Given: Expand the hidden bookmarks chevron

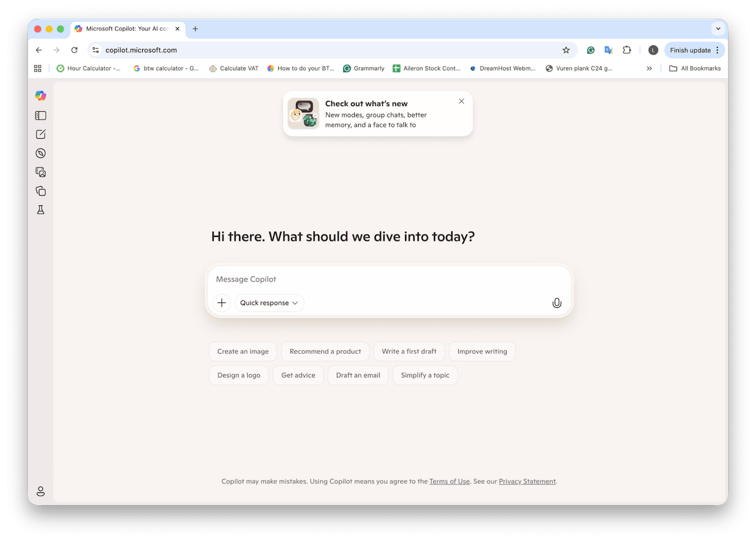Looking at the screenshot, I should (x=649, y=68).
